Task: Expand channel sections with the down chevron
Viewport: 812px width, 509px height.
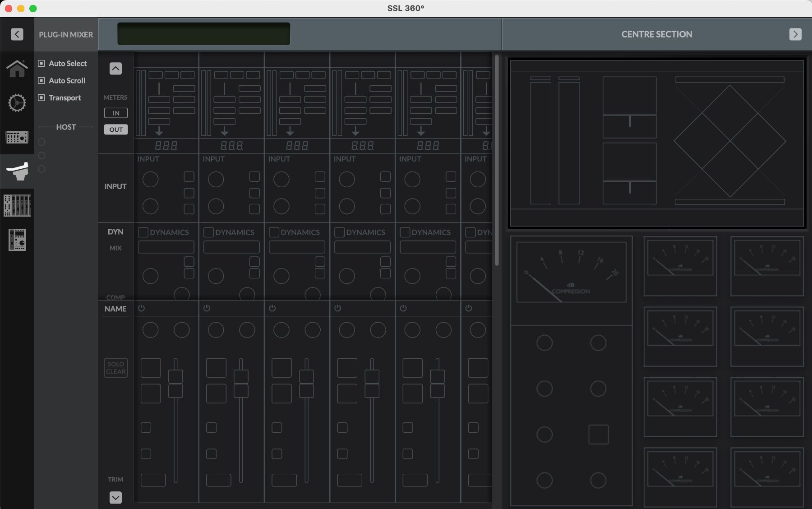Action: point(115,498)
